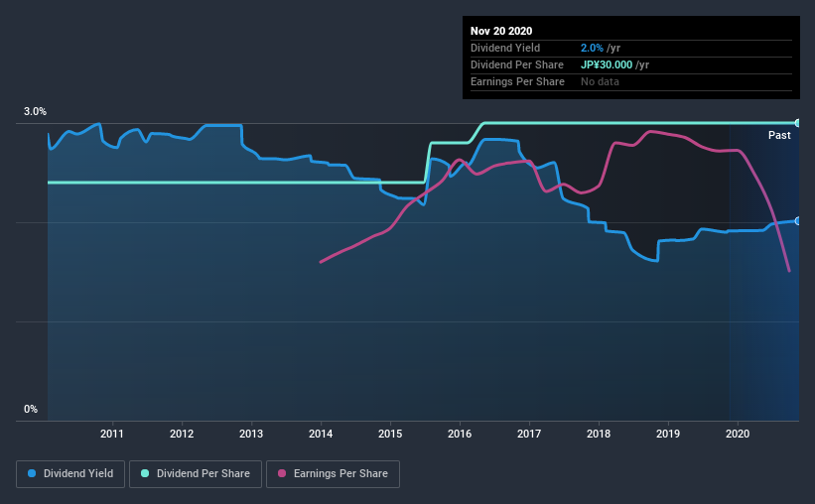Viewport: 815px width, 504px height.
Task: Select the 2011 x-axis label
Action: pos(112,434)
